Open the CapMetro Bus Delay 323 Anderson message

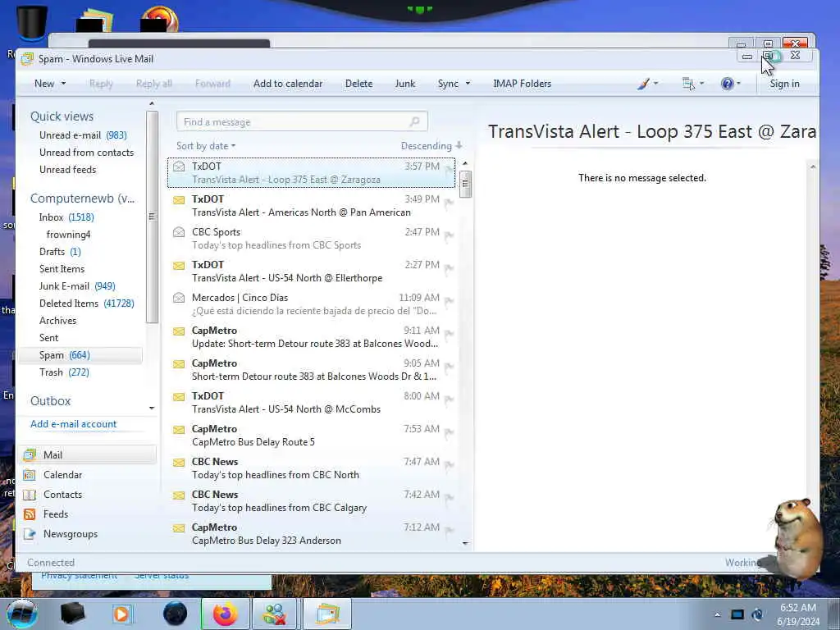pyautogui.click(x=311, y=533)
